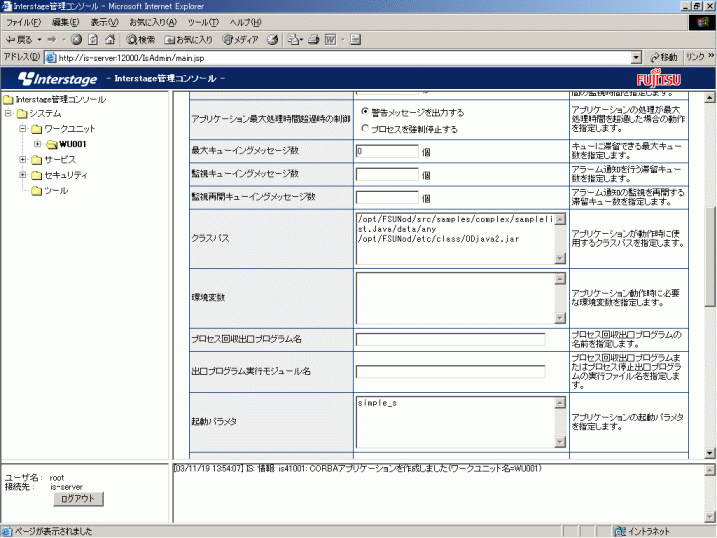Image resolution: width=717 pixels, height=538 pixels.
Task: Open the 表示(V) menu
Action: coord(104,22)
